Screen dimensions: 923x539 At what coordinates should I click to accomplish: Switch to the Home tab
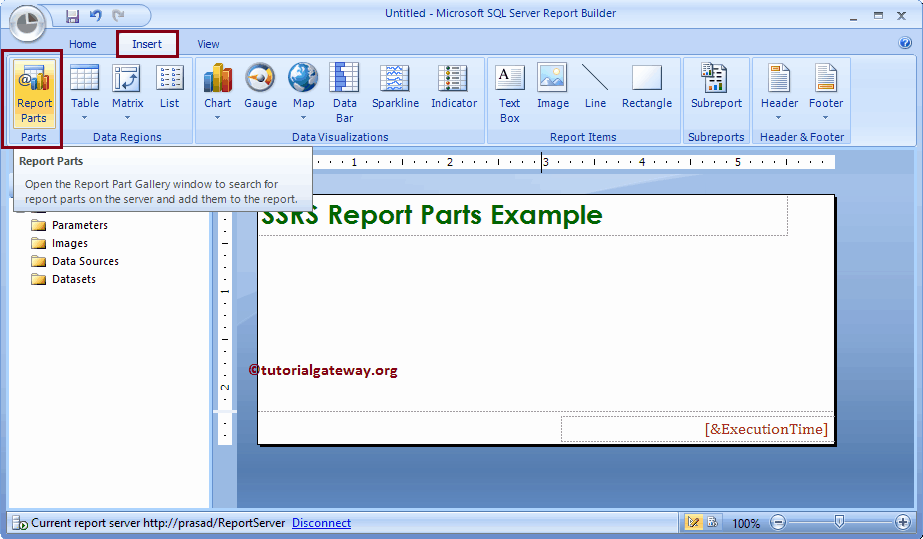click(82, 44)
